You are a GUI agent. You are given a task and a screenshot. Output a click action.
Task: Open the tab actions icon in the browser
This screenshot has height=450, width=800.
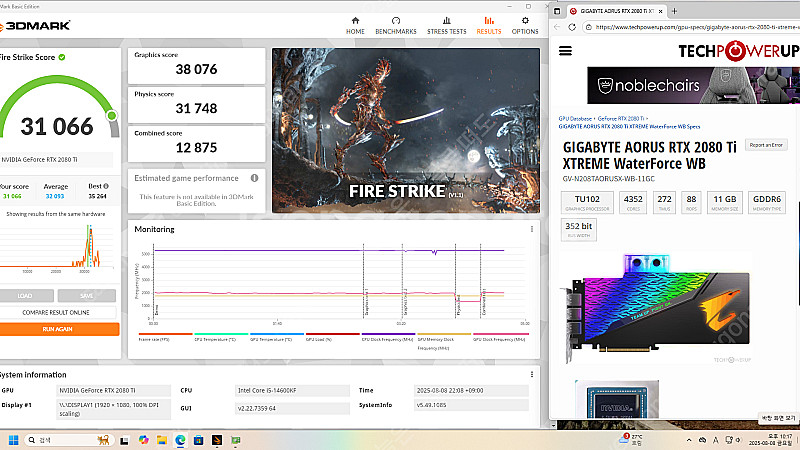tap(557, 11)
